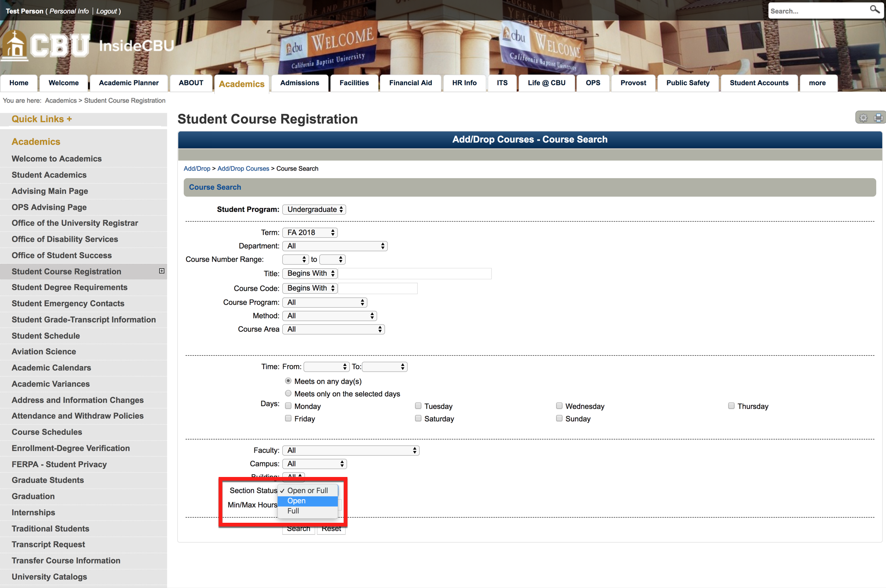Open Quick Links + section
Screen dimensions: 886x588
point(42,119)
